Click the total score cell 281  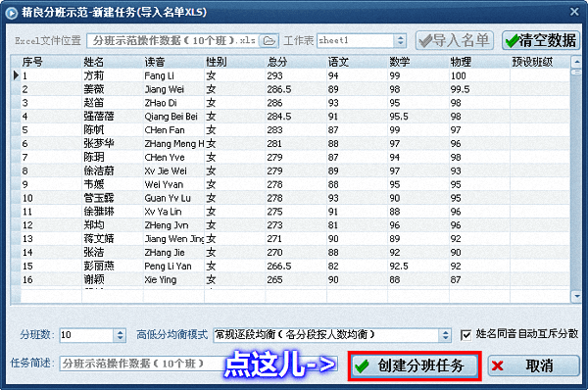tap(296, 144)
